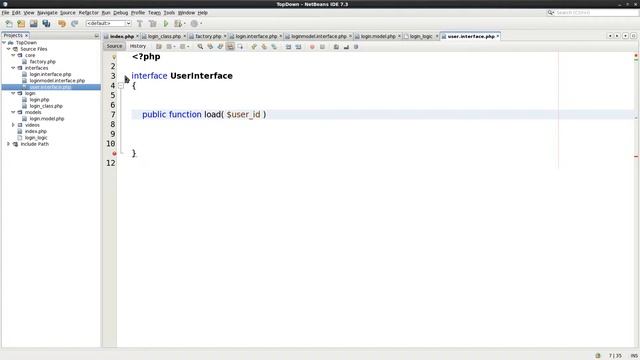The width and height of the screenshot is (640, 360).
Task: Click the Find Next Occurrence icon
Action: [220, 47]
